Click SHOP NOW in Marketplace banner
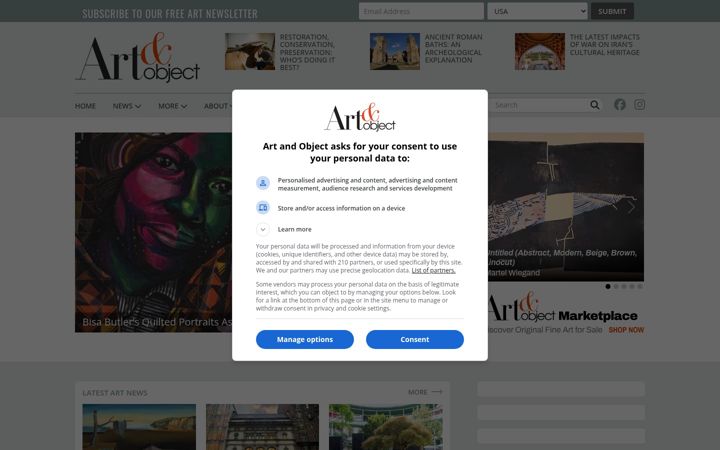This screenshot has height=450, width=720. click(x=626, y=330)
